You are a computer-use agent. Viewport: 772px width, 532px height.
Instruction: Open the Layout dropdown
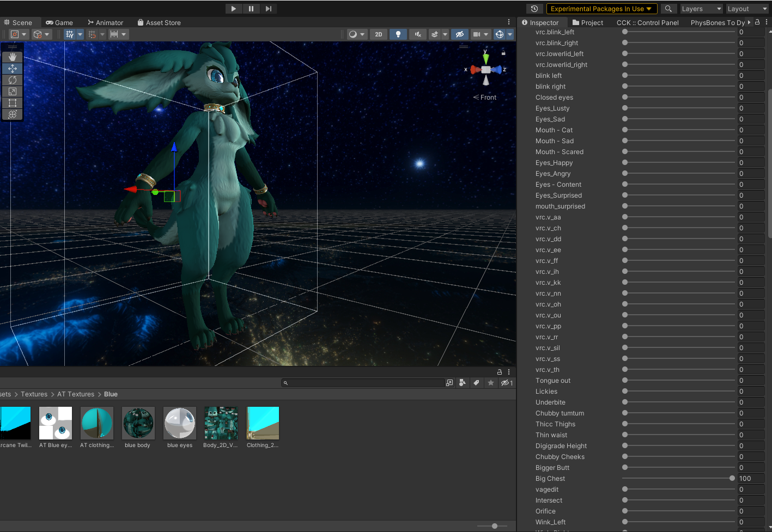click(x=747, y=9)
